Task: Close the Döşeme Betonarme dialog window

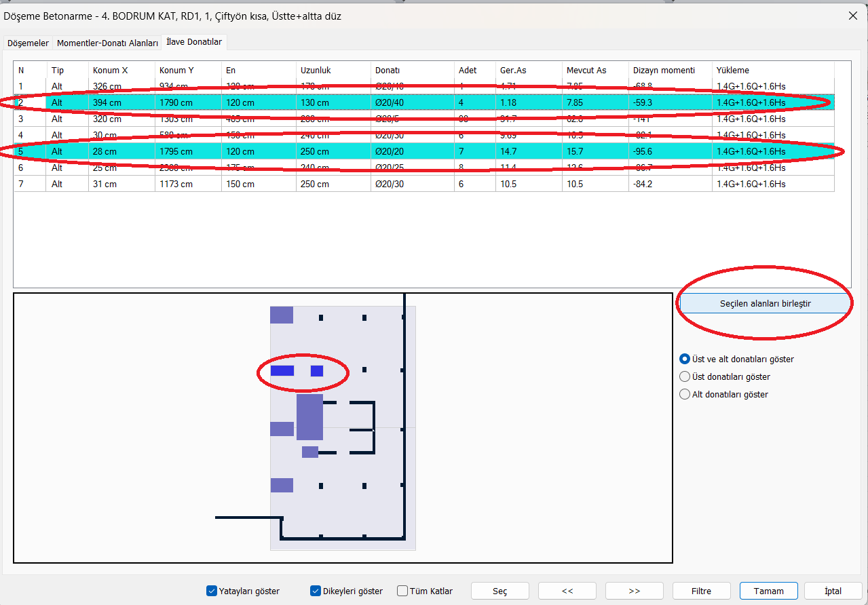Action: coord(852,16)
